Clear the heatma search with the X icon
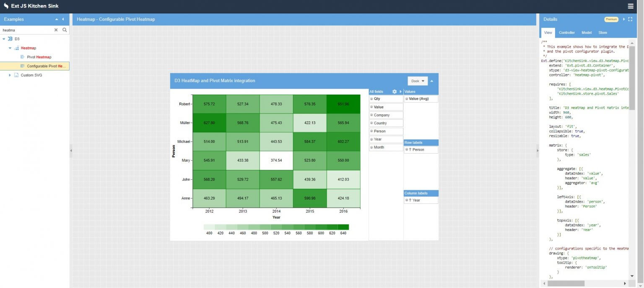The height and width of the screenshot is (288, 644). (56, 30)
